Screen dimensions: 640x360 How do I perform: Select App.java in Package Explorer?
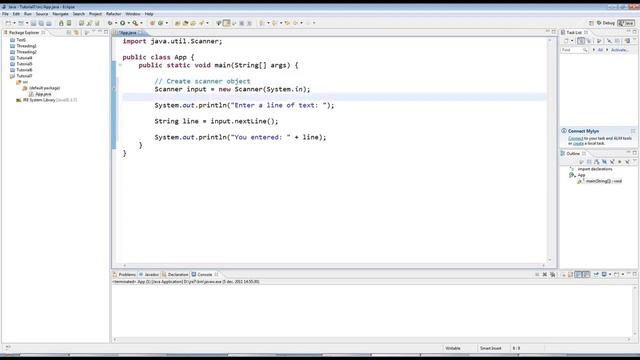click(43, 94)
